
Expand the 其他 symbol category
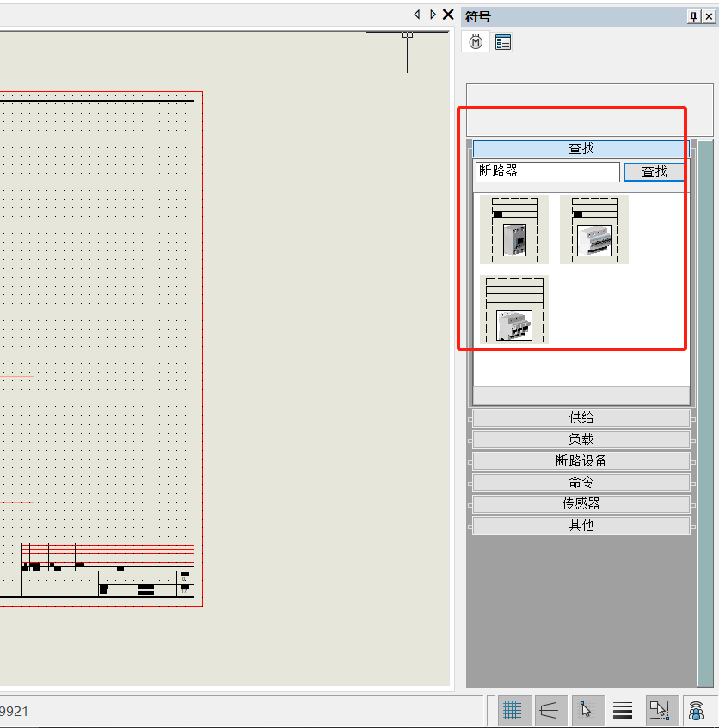581,525
